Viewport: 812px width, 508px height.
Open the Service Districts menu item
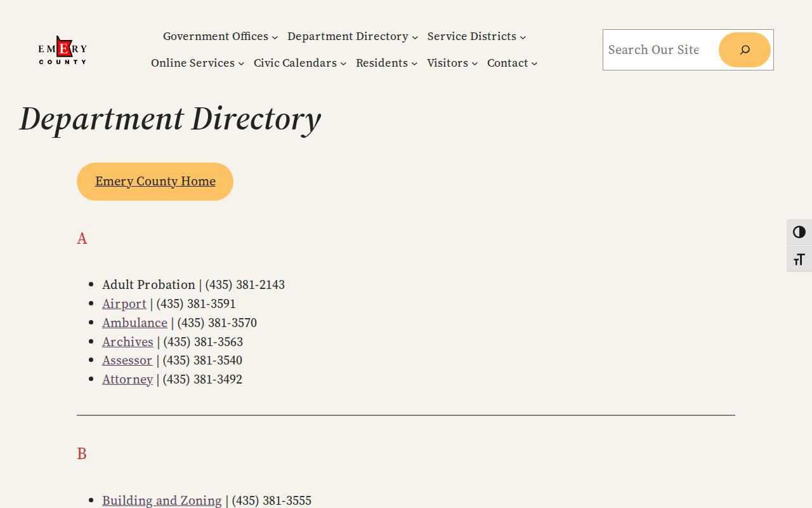(x=472, y=36)
